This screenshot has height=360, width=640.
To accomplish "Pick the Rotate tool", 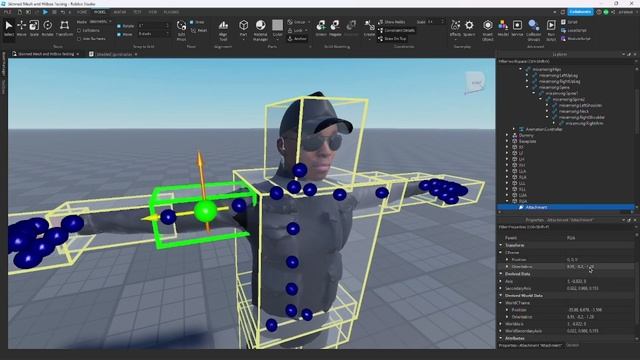I will pyautogui.click(x=48, y=28).
